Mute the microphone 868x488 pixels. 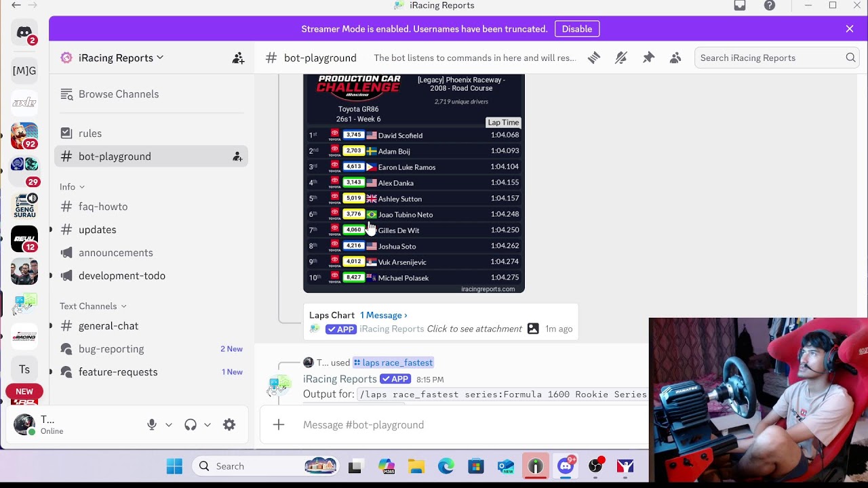pyautogui.click(x=152, y=425)
